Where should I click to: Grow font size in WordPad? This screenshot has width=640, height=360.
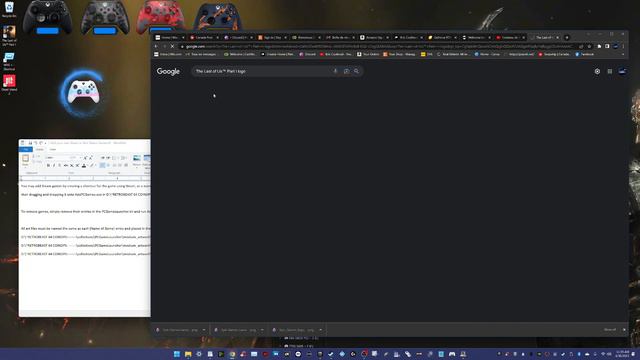tap(85, 158)
